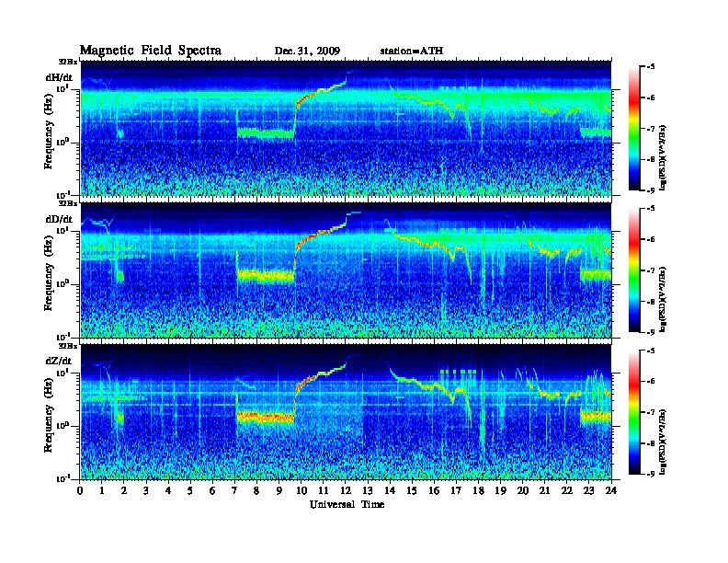
Task: Click the green band after 22.5 UT in dD/dt
Action: coord(596,275)
